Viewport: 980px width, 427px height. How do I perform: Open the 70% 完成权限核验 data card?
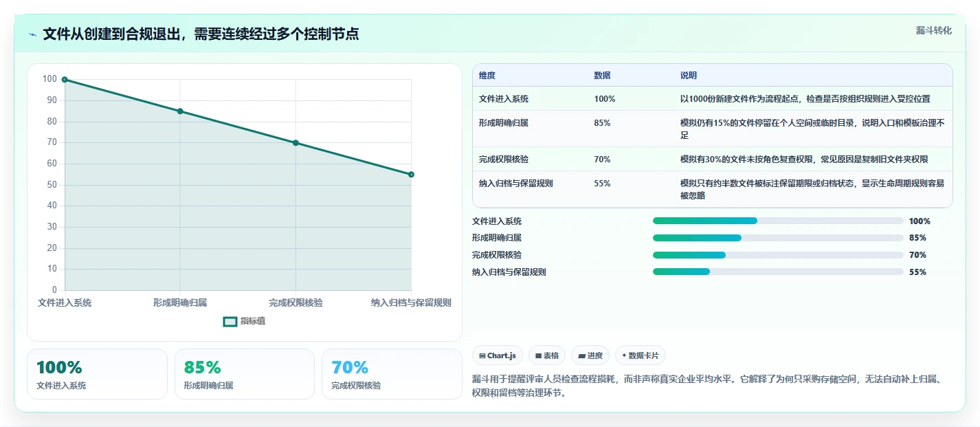point(392,374)
